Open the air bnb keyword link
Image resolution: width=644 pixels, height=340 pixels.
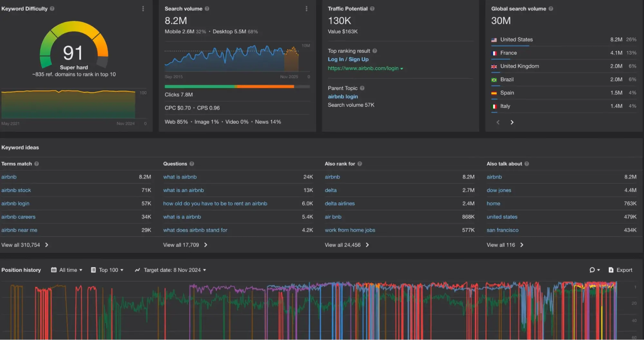(x=333, y=217)
